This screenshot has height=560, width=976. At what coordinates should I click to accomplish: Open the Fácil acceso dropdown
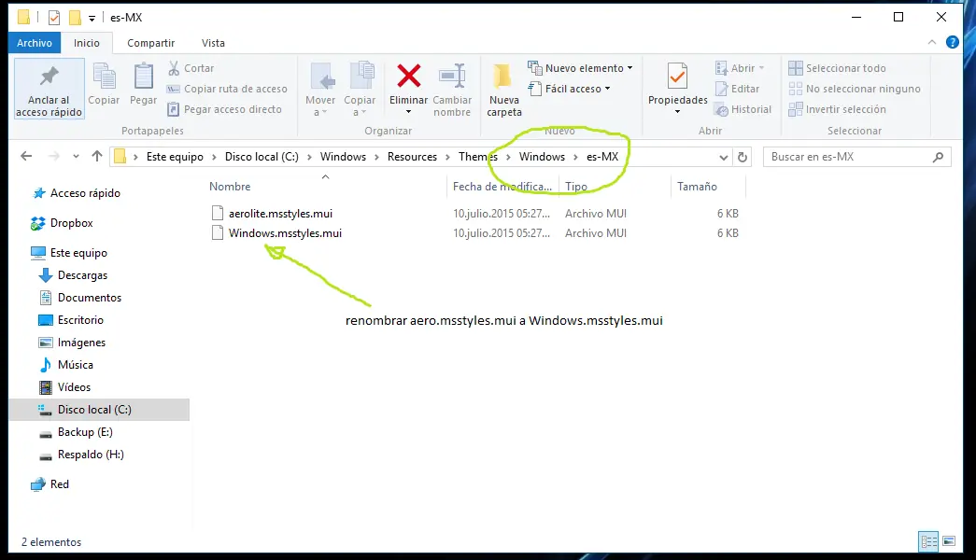(569, 89)
